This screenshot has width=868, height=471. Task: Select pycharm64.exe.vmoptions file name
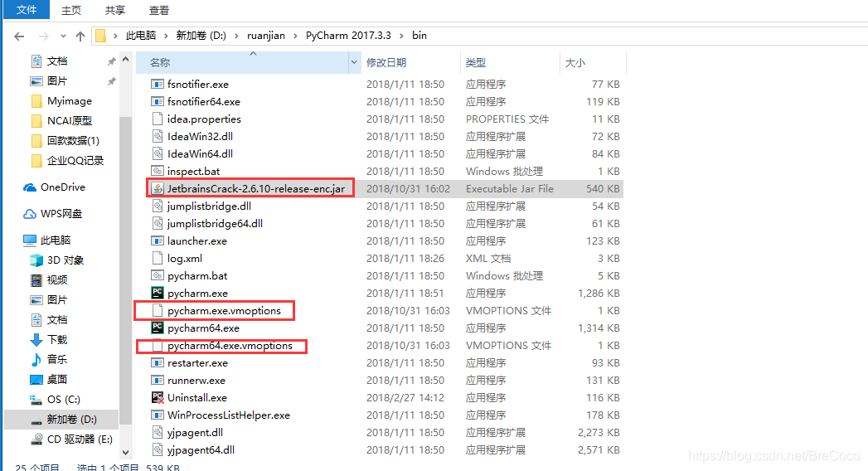[x=230, y=346]
